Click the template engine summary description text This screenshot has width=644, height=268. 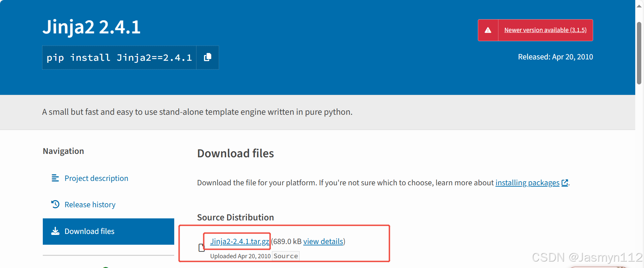(197, 112)
